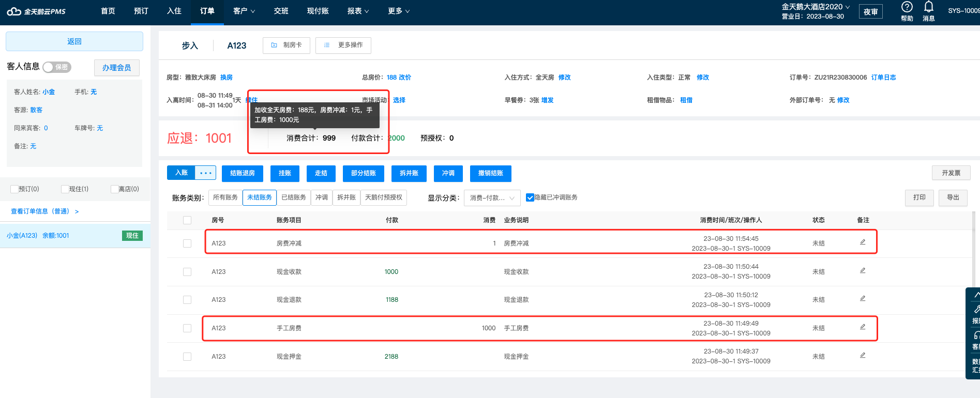The width and height of the screenshot is (980, 398).
Task: Select the 现金退款 row checkbox
Action: click(187, 300)
